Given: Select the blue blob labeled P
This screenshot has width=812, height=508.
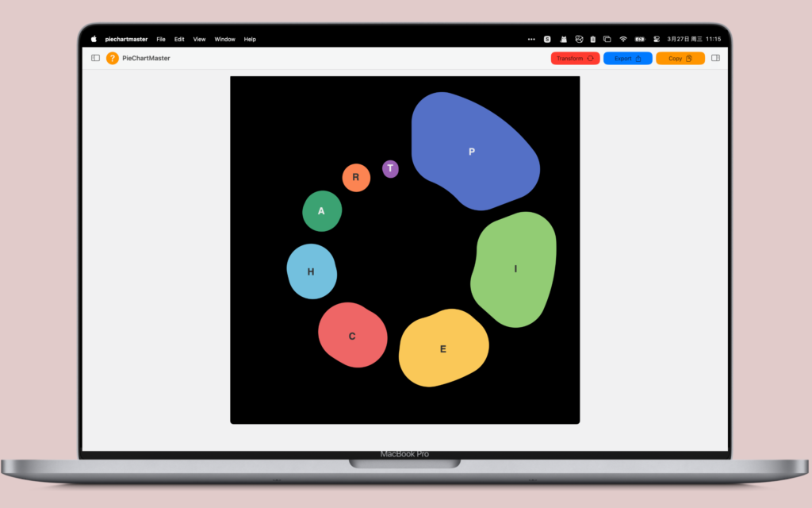Looking at the screenshot, I should (x=472, y=151).
